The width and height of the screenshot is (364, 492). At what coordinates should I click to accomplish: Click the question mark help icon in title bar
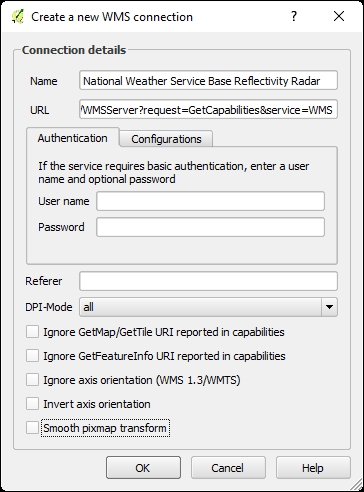tap(294, 16)
